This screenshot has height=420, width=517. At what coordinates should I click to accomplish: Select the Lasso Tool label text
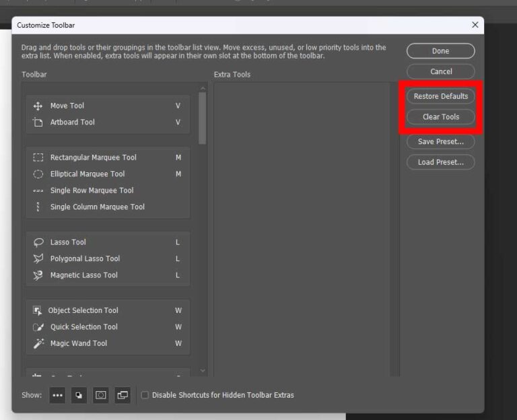68,242
